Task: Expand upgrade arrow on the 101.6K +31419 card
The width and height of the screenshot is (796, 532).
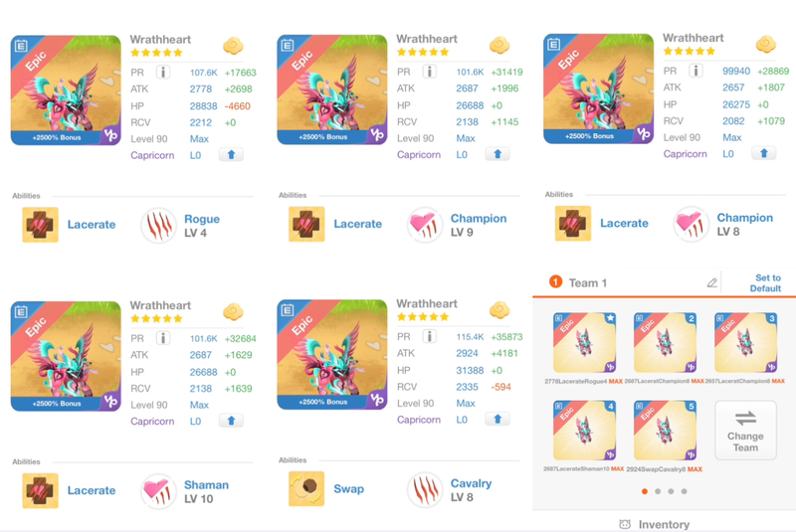Action: (x=497, y=154)
